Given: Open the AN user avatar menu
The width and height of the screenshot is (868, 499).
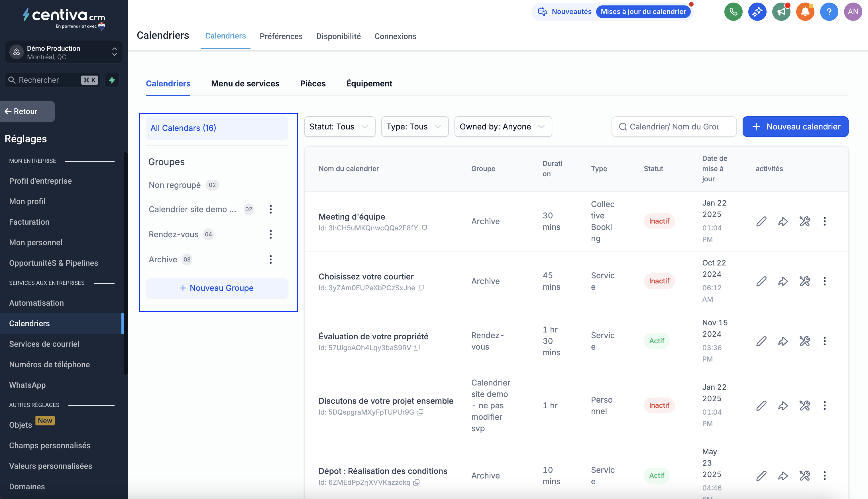Looking at the screenshot, I should click(x=853, y=12).
